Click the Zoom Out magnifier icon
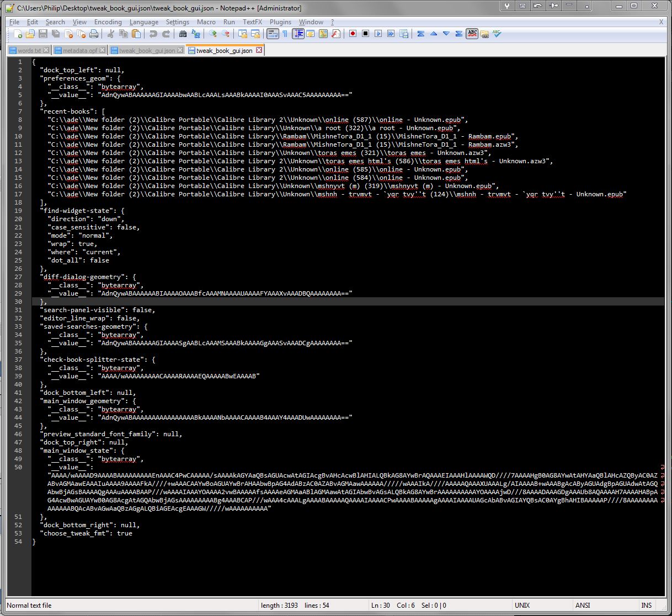The height and width of the screenshot is (616, 672). point(226,34)
